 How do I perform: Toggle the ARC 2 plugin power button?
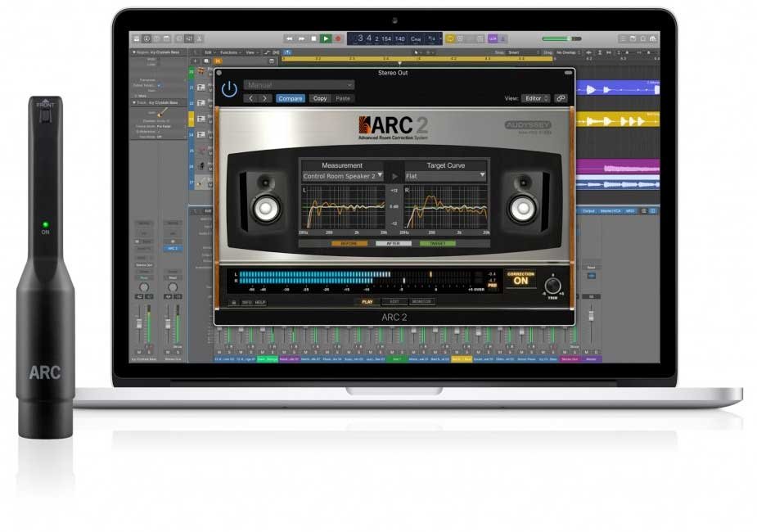click(229, 89)
